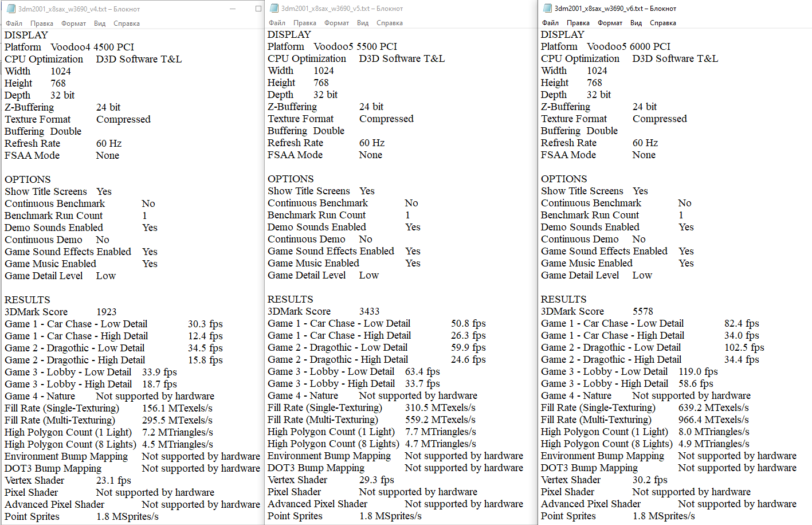Open Файл menu in v6.txt window
The height and width of the screenshot is (525, 812).
[x=551, y=23]
